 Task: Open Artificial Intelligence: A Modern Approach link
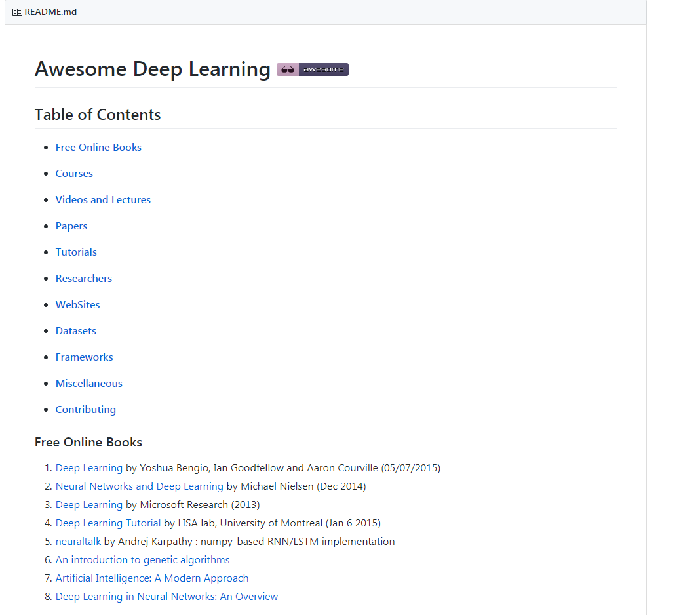click(152, 578)
